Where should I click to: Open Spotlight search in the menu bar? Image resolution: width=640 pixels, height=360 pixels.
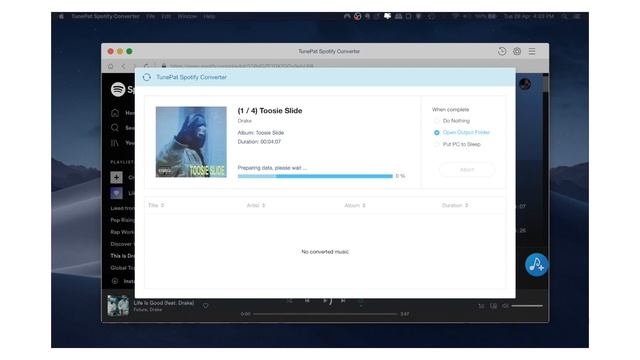pyautogui.click(x=564, y=16)
